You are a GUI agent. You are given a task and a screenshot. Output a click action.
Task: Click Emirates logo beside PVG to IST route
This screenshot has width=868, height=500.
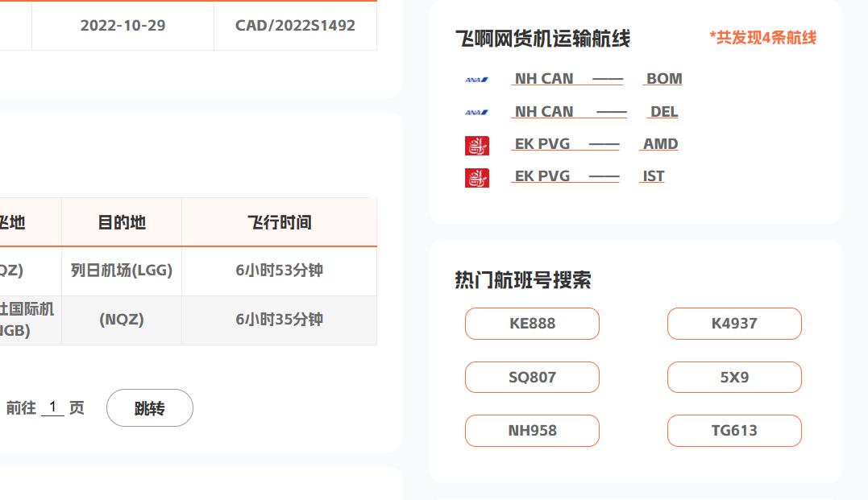pyautogui.click(x=476, y=178)
